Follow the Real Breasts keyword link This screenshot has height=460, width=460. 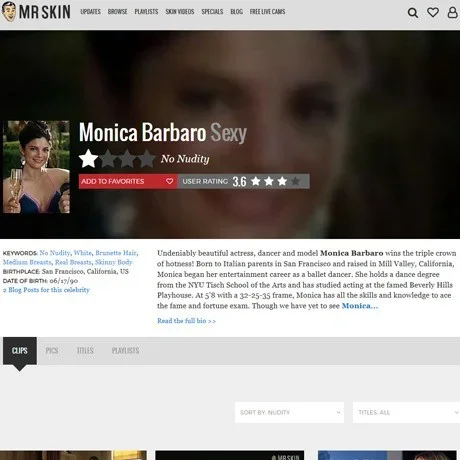(x=73, y=262)
